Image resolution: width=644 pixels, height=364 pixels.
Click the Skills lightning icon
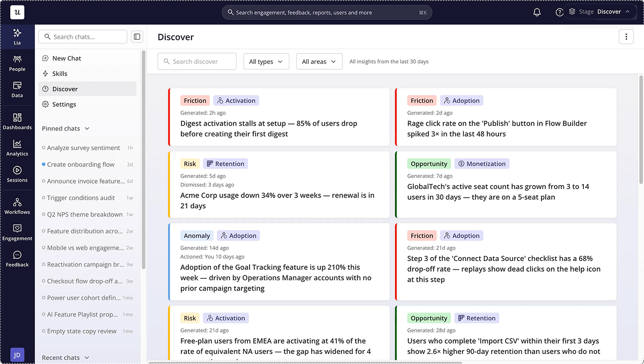pyautogui.click(x=46, y=74)
